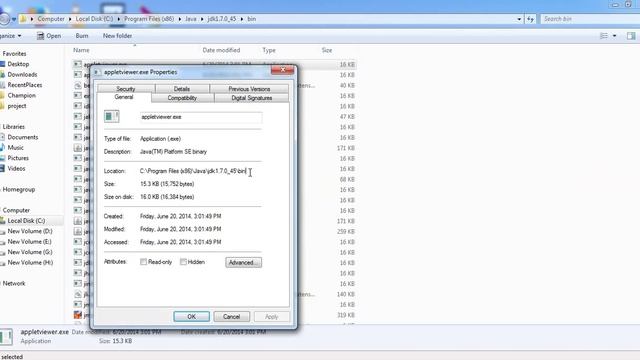Cancel the Properties dialog

click(231, 317)
